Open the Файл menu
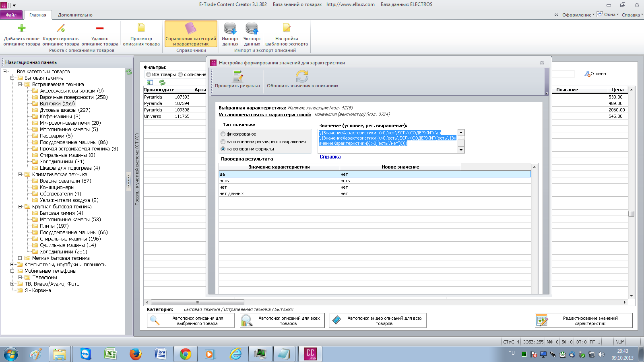Image resolution: width=644 pixels, height=362 pixels. click(x=11, y=15)
